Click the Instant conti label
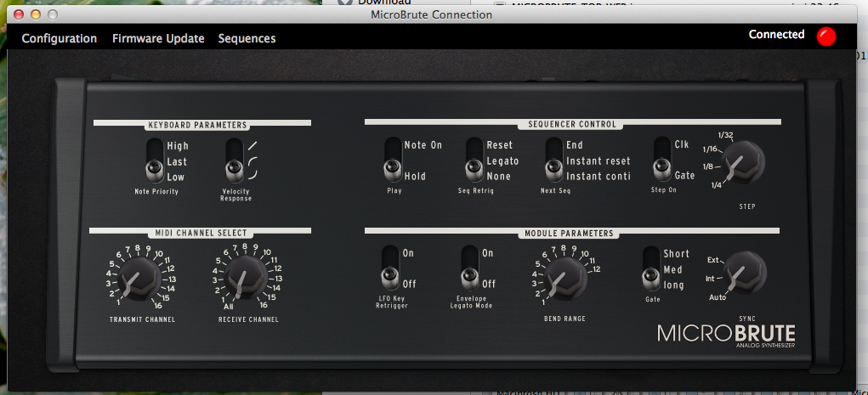This screenshot has width=868, height=395. [x=598, y=176]
